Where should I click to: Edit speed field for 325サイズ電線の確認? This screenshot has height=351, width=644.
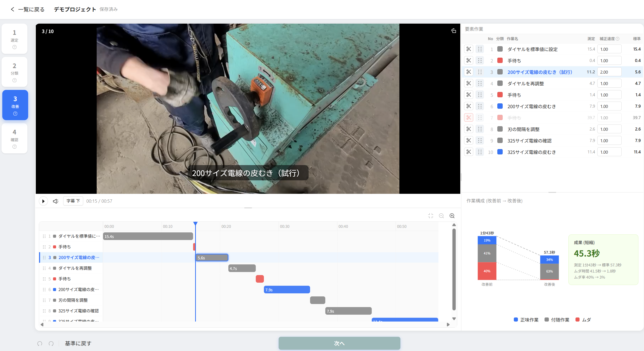(609, 141)
